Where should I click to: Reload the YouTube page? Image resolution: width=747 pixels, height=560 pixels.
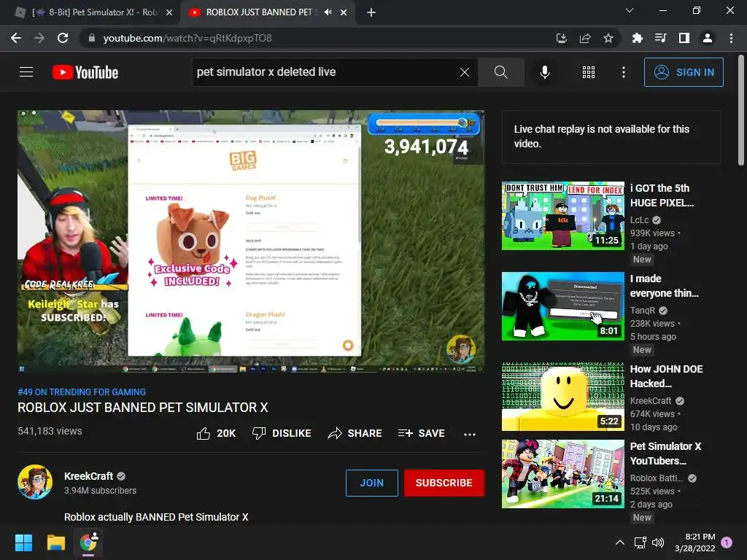pos(63,38)
